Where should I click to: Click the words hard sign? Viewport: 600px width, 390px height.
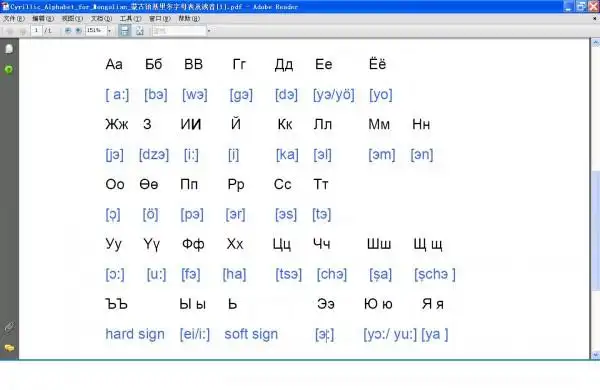(x=135, y=334)
